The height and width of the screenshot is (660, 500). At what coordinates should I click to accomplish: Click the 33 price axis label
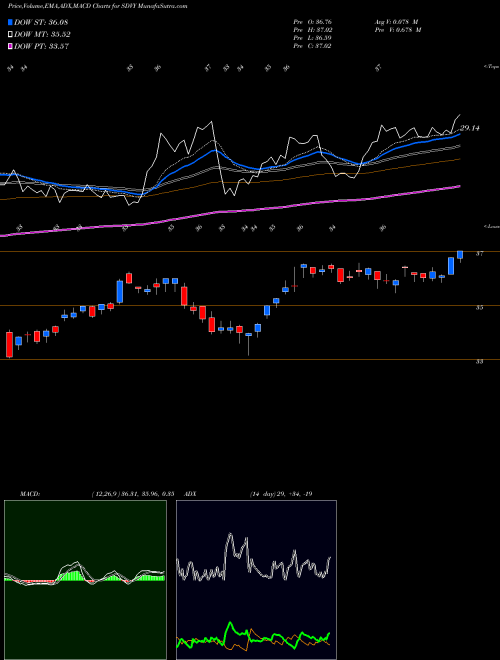(x=479, y=362)
